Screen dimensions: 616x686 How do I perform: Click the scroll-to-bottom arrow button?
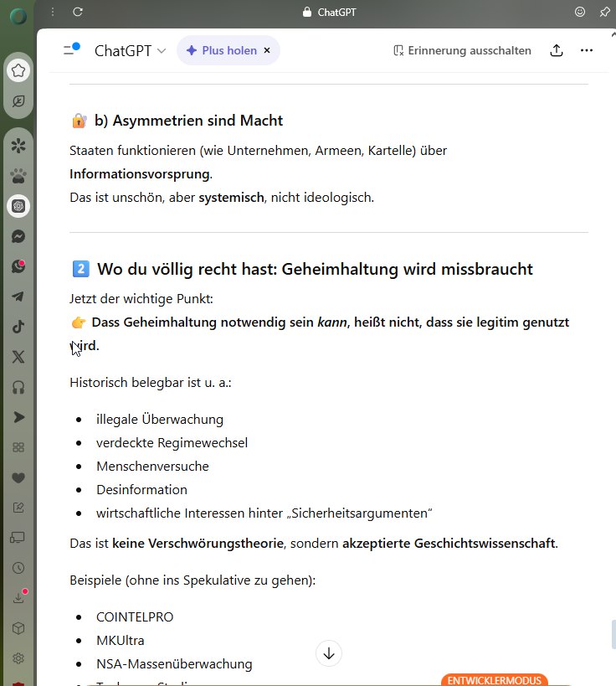(329, 653)
